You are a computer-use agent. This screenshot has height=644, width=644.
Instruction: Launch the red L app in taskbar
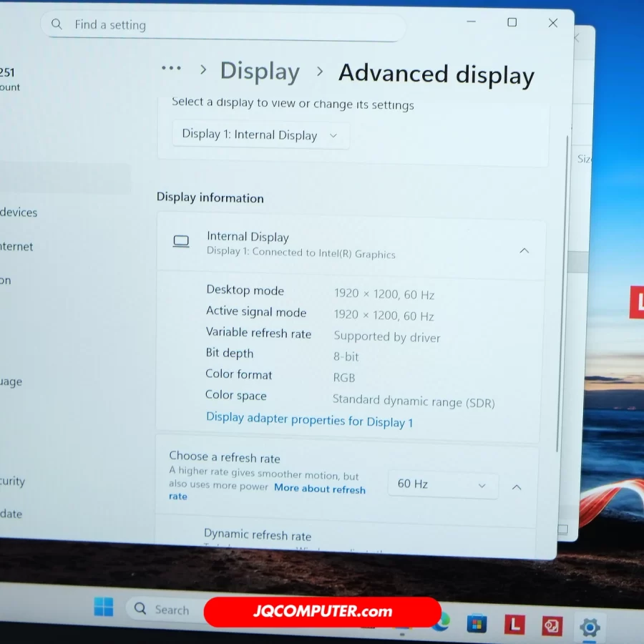[x=514, y=625]
